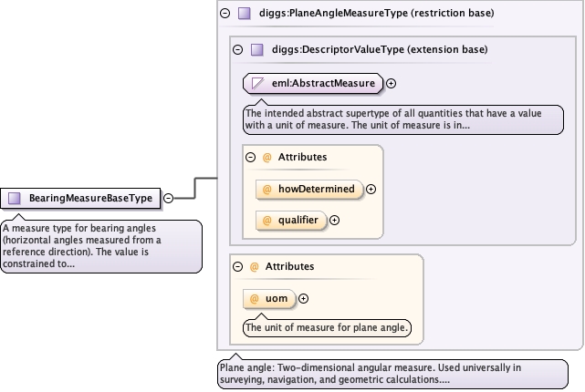Image resolution: width=585 pixels, height=392 pixels.
Task: Expand the eml:AbstractMeasure element
Action: pyautogui.click(x=392, y=83)
